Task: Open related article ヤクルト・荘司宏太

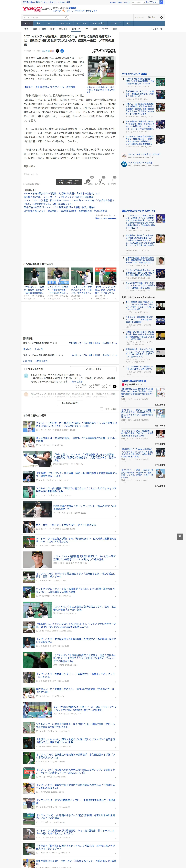Action: tap(76, 425)
